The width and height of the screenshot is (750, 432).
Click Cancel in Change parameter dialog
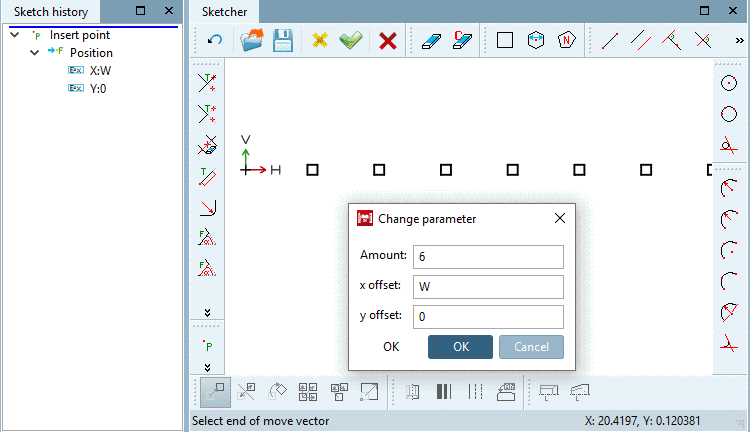[x=531, y=347]
